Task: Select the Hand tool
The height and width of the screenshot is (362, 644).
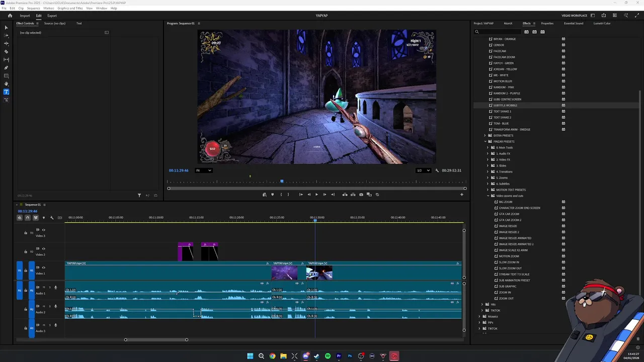Action: click(6, 83)
